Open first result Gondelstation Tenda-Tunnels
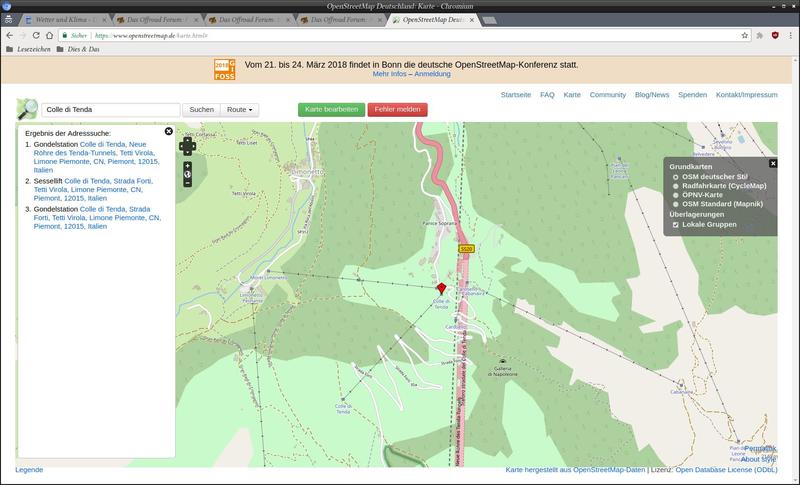The height and width of the screenshot is (485, 800). tap(96, 157)
